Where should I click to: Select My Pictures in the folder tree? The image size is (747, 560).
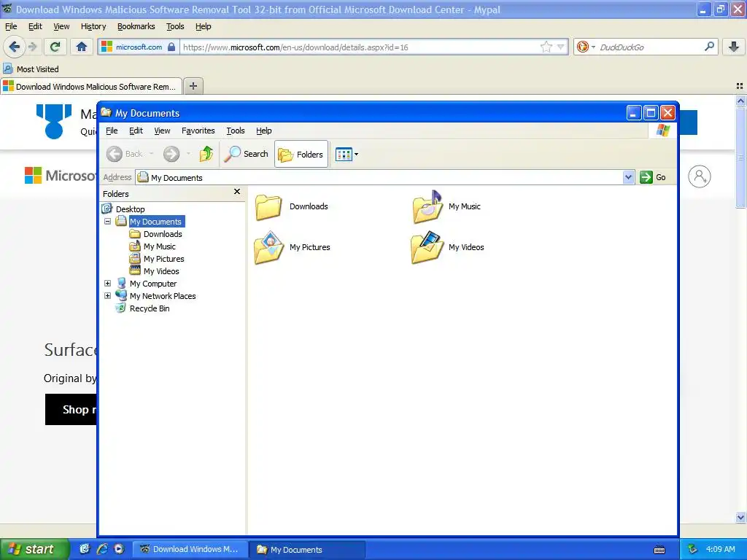point(163,259)
